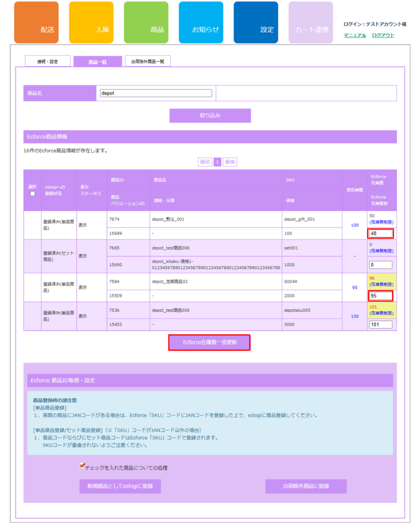Click the Ecforce在庫数一括更新 button
This screenshot has height=526, width=420.
[209, 343]
